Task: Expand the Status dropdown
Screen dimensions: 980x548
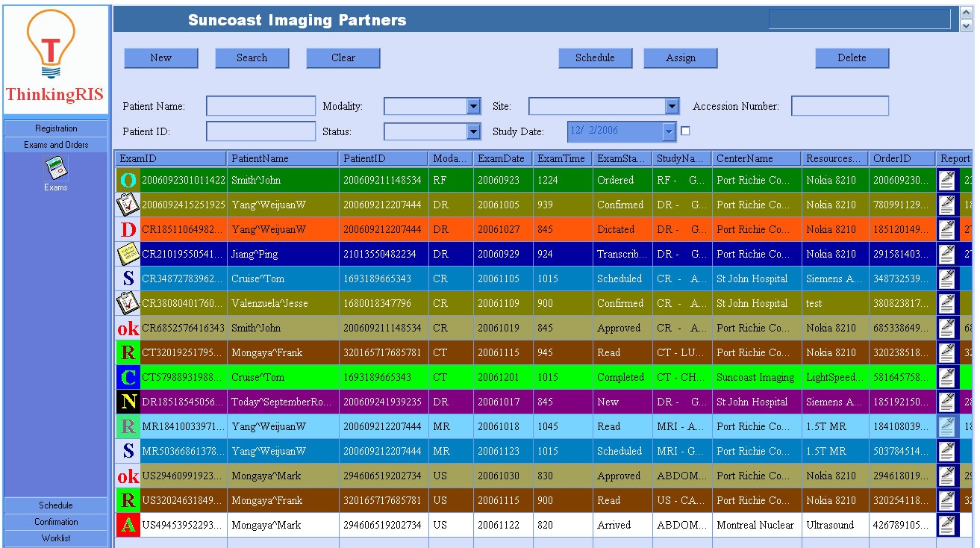Action: [x=473, y=132]
